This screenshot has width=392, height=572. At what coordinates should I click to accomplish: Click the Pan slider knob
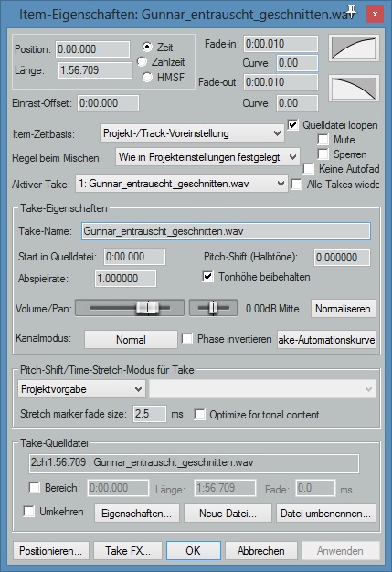pyautogui.click(x=213, y=308)
